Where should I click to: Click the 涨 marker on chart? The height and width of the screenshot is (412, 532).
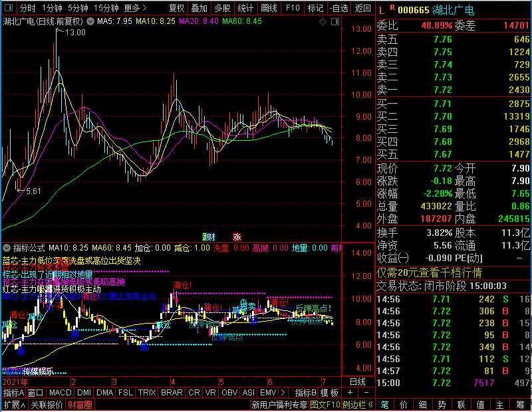click(237, 237)
